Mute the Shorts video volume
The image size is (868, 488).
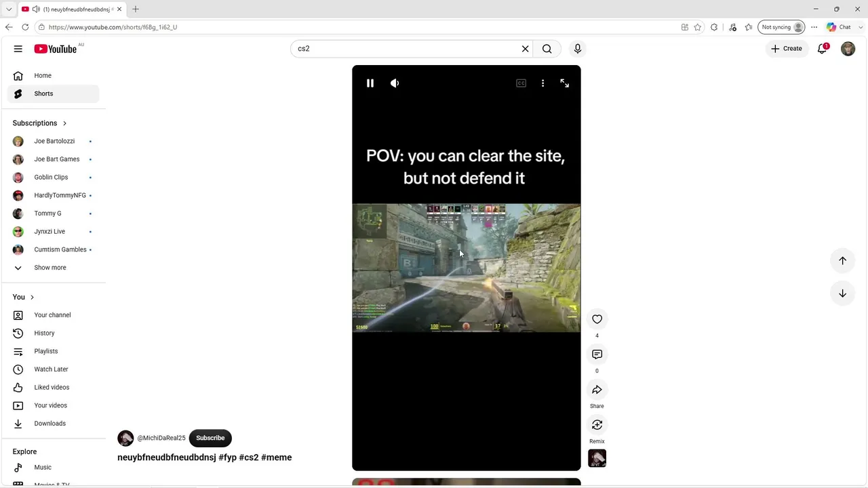395,83
